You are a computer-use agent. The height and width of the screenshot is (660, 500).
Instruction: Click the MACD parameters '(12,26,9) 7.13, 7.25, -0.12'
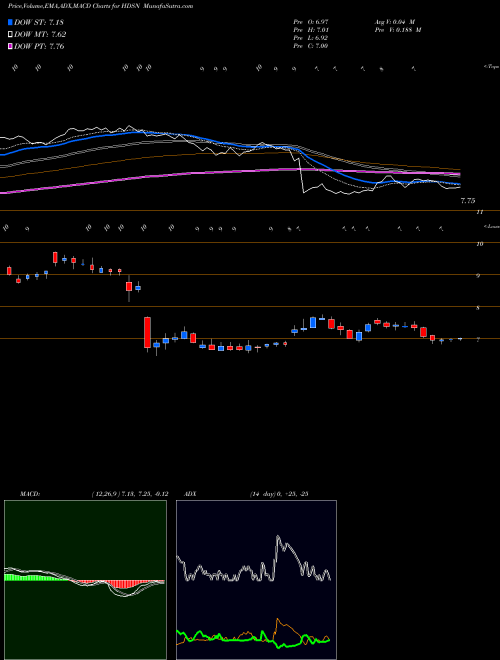click(130, 494)
